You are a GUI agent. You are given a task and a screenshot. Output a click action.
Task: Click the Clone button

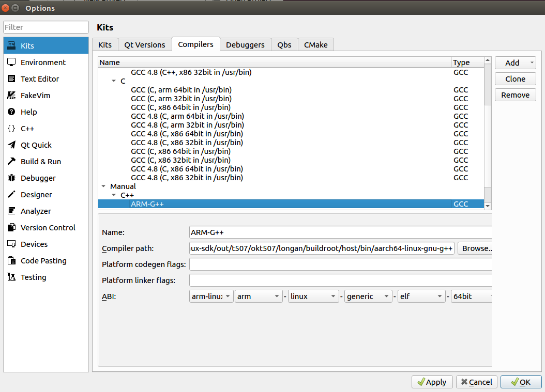click(x=515, y=79)
